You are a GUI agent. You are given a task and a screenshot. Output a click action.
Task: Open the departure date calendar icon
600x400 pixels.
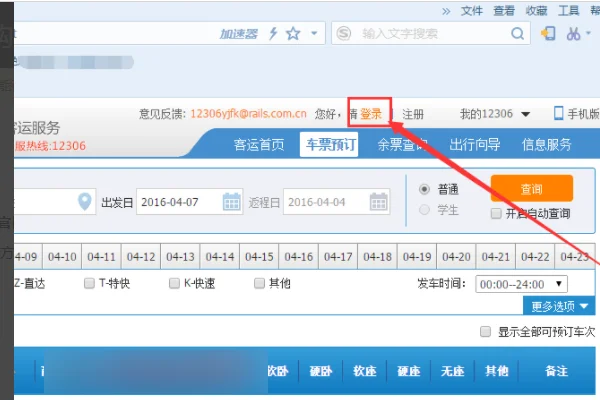pyautogui.click(x=232, y=202)
